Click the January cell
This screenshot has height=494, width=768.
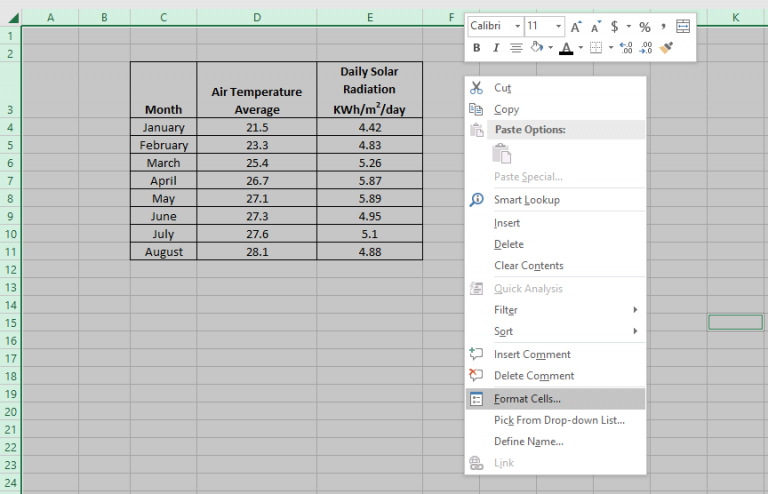point(164,127)
